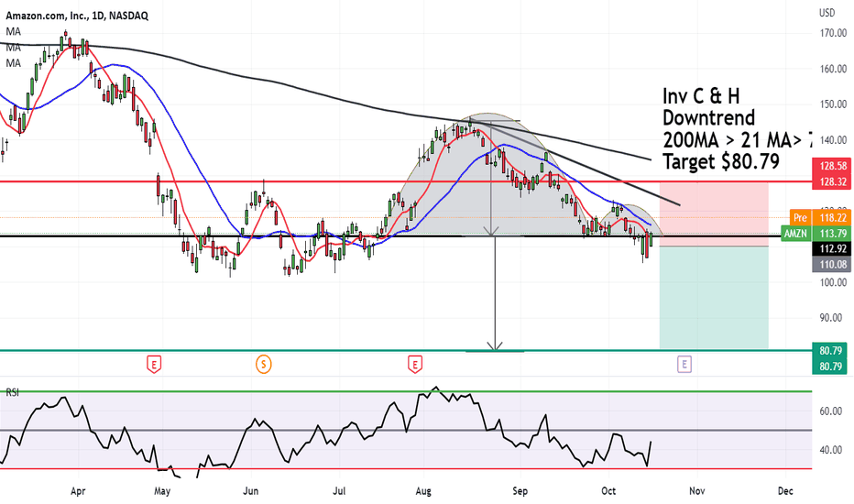Image resolution: width=854 pixels, height=504 pixels.
Task: Click the 160.00 price axis label
Action: tap(833, 70)
